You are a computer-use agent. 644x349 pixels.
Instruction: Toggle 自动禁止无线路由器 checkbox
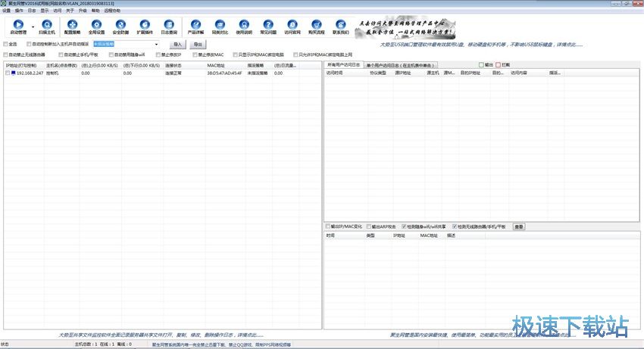coord(5,55)
